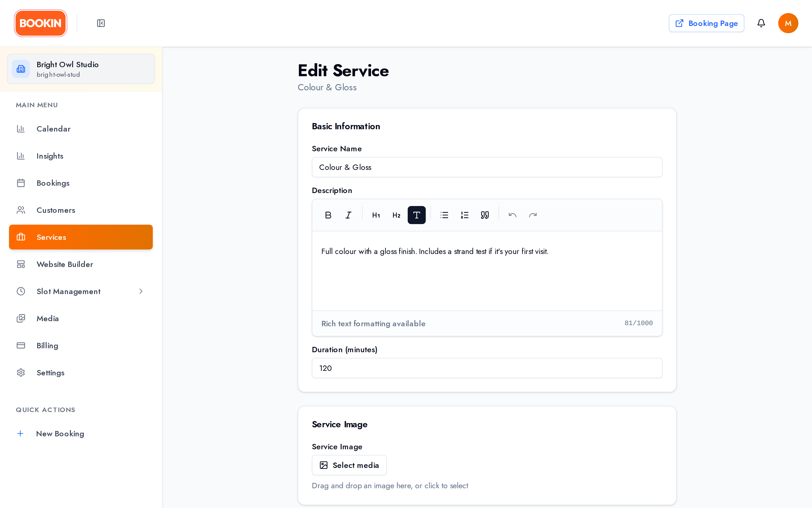The width and height of the screenshot is (812, 508).
Task: Go to Calendar in the main menu
Action: 81,129
